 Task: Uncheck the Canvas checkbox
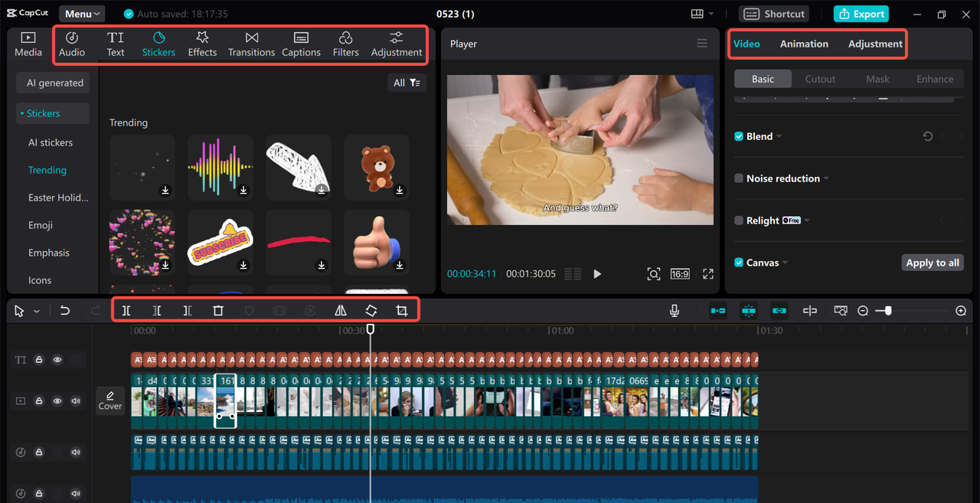739,263
